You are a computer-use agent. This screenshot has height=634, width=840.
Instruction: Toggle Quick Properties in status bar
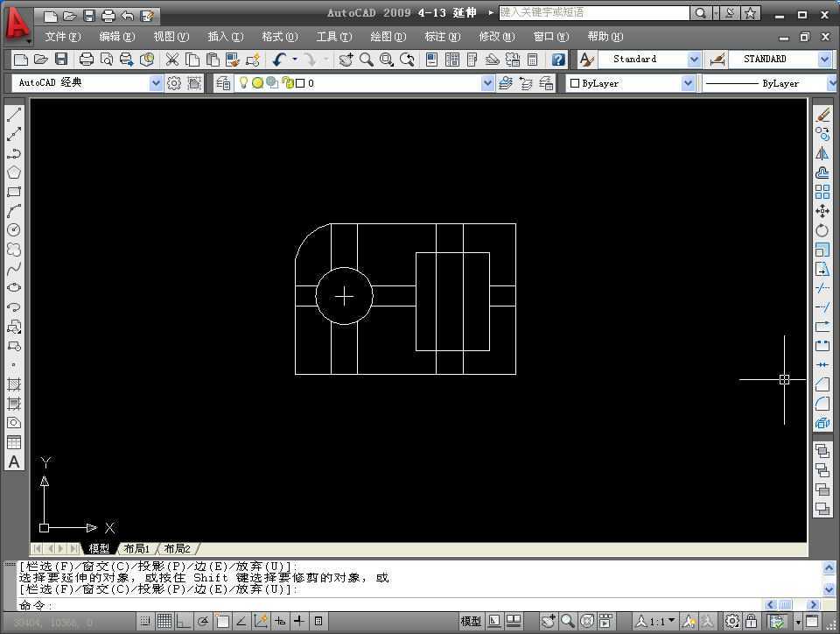(318, 621)
